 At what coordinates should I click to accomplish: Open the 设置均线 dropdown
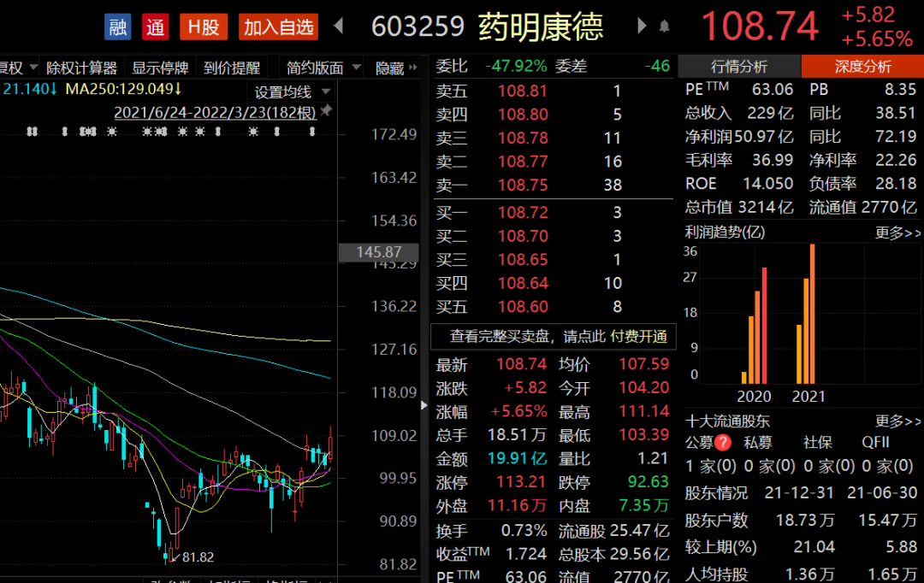pos(292,92)
